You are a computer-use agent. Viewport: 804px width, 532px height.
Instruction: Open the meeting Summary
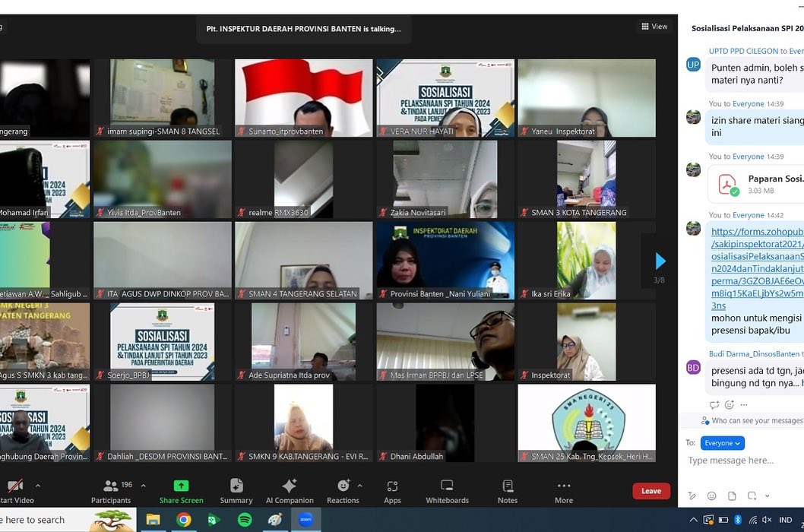236,490
